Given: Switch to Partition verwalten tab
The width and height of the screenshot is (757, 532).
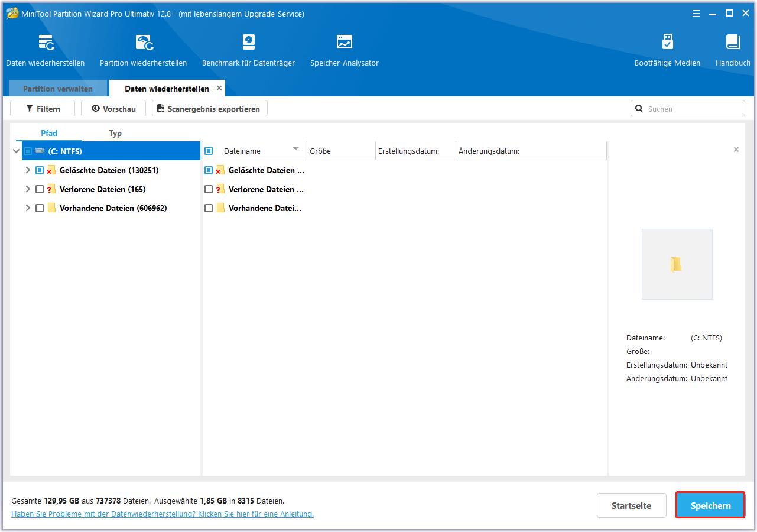Looking at the screenshot, I should pyautogui.click(x=58, y=89).
